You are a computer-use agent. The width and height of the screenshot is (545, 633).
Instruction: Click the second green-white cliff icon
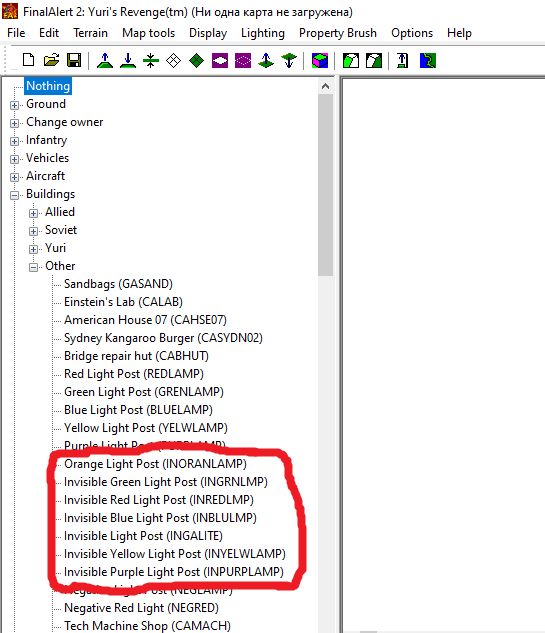coord(374,61)
